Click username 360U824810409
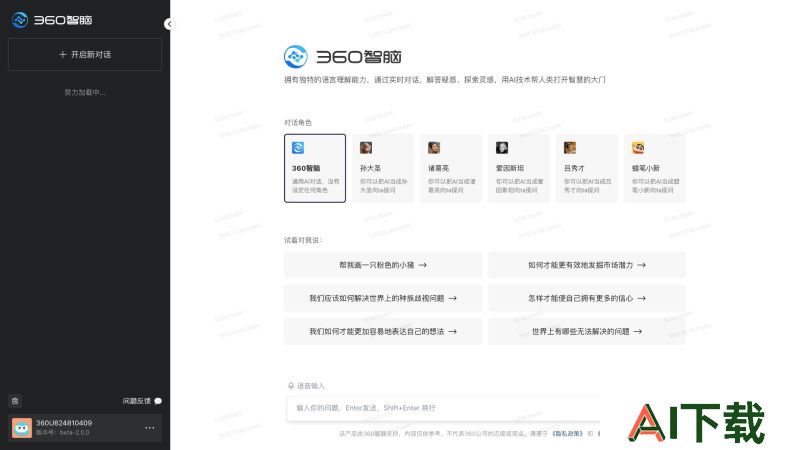Viewport: 800px width, 450px height. (x=64, y=423)
